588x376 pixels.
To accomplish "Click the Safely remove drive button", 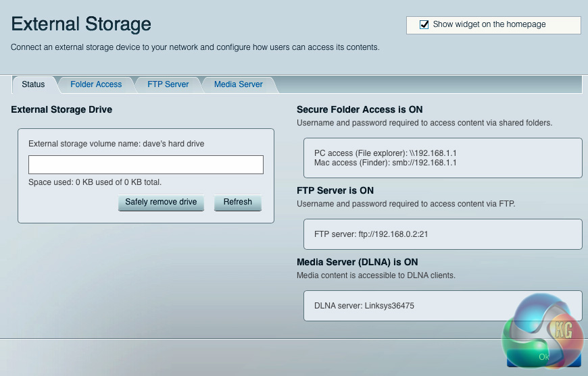I will [x=161, y=202].
